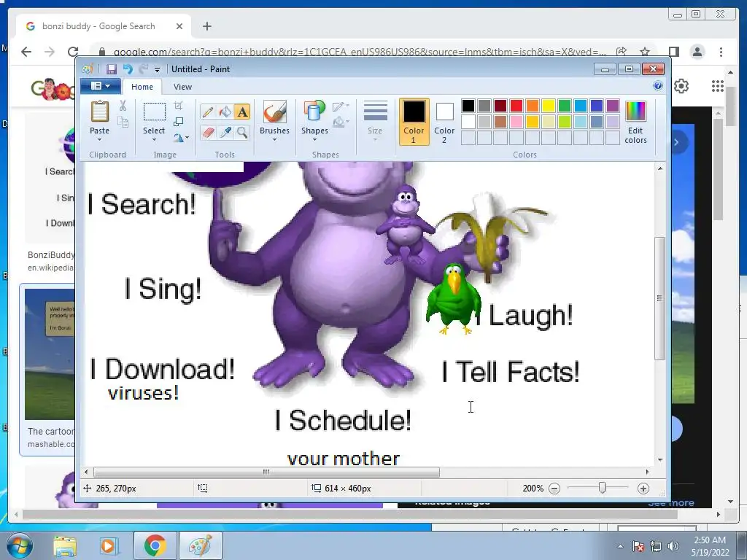
Task: Switch to the View ribbon tab
Action: [182, 87]
